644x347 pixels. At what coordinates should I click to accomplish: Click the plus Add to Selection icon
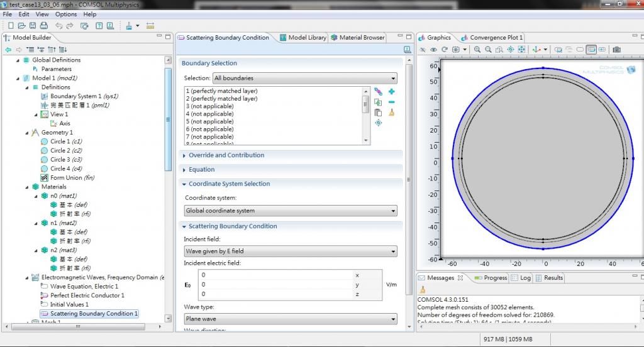point(391,92)
